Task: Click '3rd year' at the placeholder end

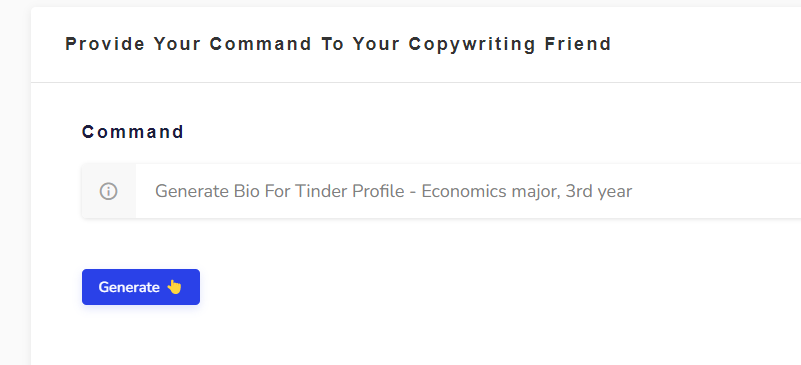Action: pos(599,191)
